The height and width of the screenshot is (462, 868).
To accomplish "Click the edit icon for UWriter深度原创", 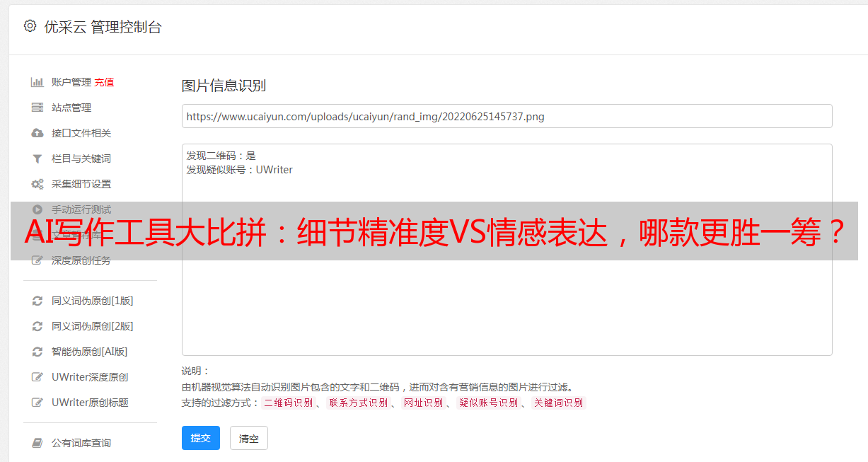I will (37, 377).
